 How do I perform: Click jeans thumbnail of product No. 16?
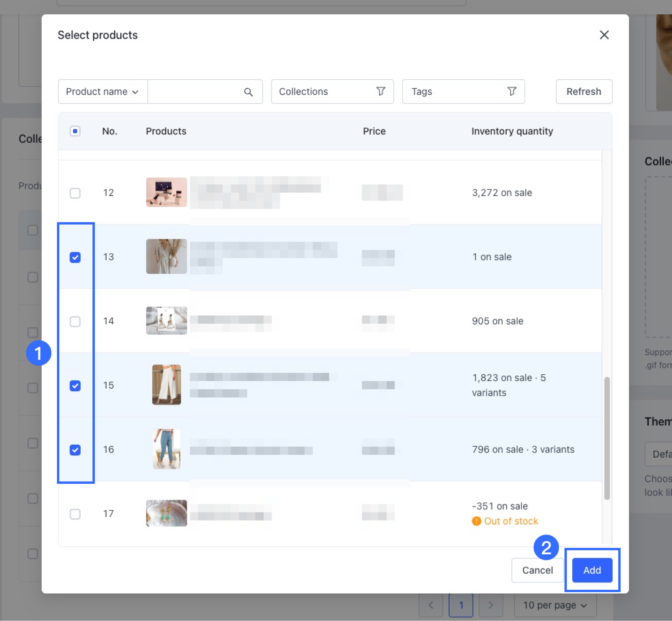coord(166,449)
